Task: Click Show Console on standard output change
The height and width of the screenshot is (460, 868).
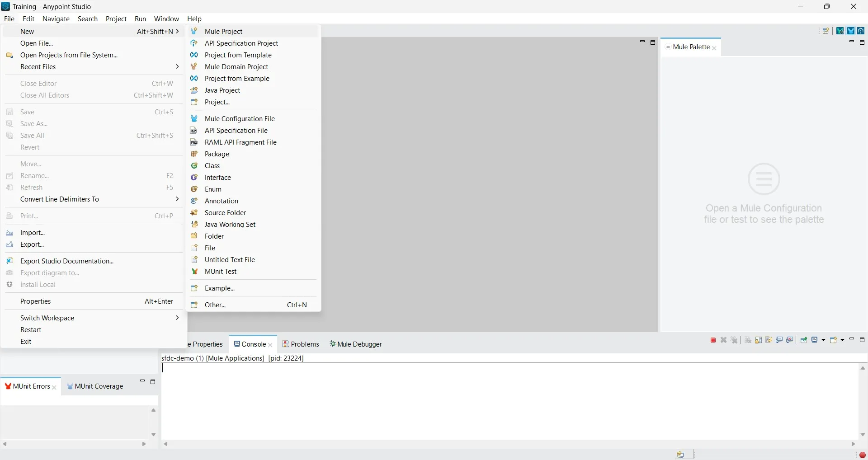Action: 779,340
